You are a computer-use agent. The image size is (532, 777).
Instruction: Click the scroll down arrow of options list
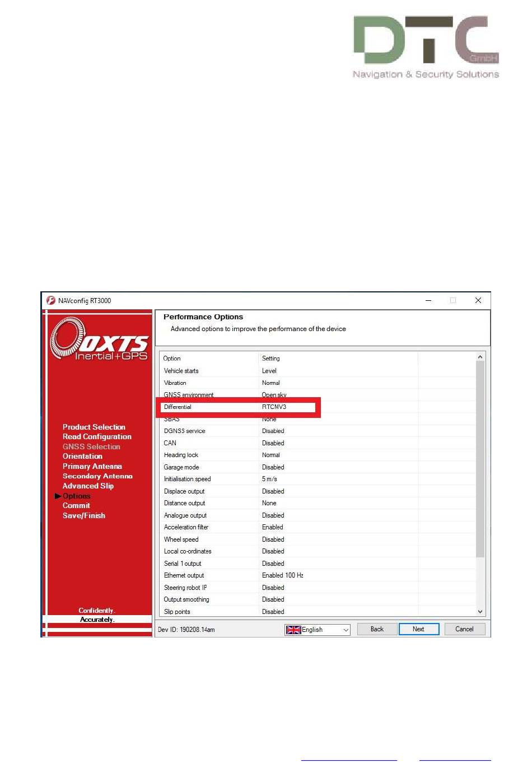point(480,612)
